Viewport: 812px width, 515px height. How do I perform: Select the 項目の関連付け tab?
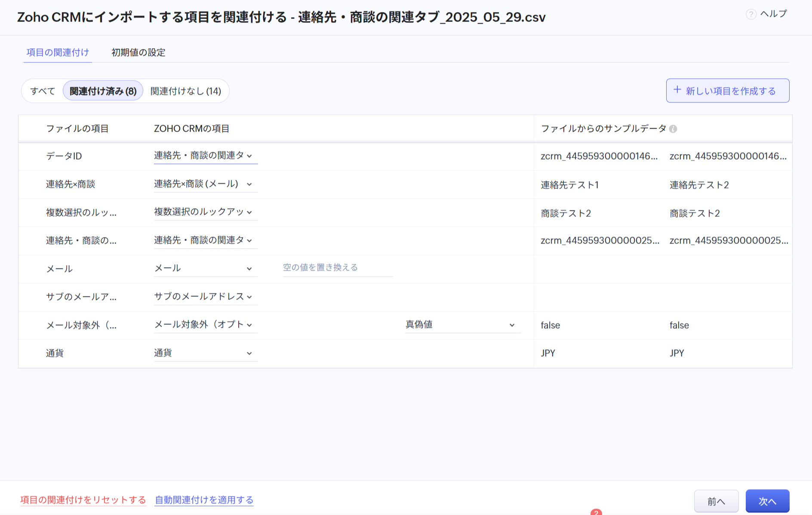pyautogui.click(x=58, y=52)
